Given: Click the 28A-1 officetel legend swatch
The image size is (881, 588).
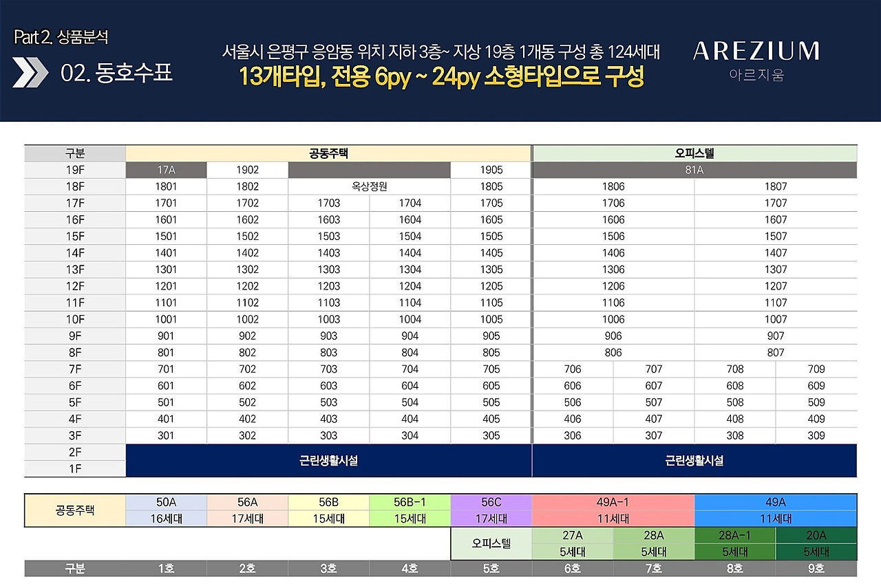Looking at the screenshot, I should point(735,535).
